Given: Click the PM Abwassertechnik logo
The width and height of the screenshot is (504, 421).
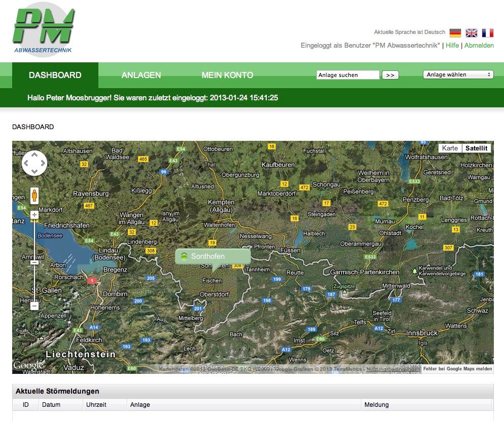Looking at the screenshot, I should tap(44, 29).
